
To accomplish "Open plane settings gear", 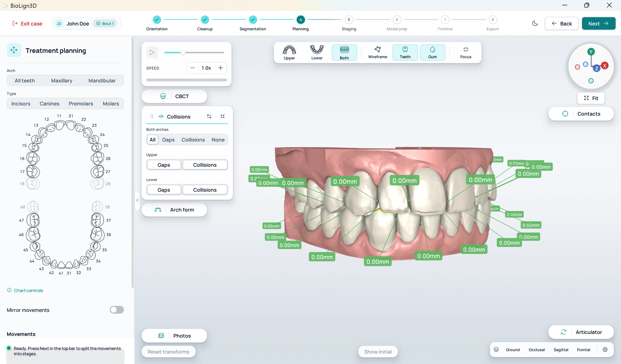I will [605, 350].
